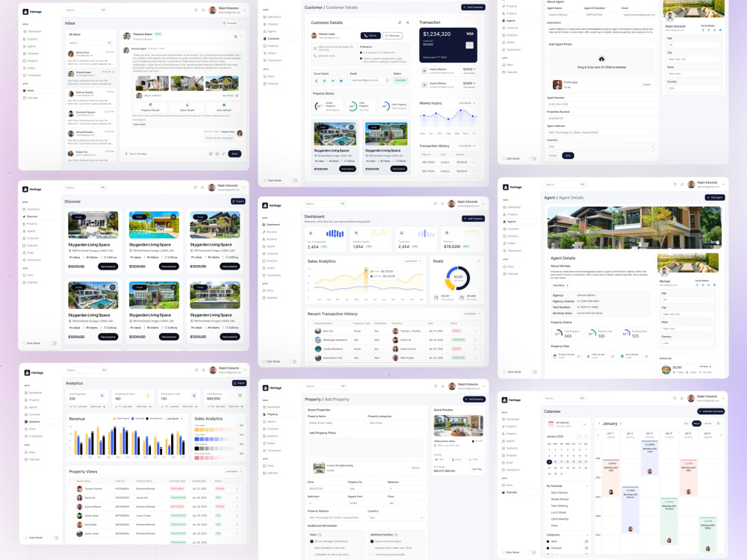The width and height of the screenshot is (747, 560).
Task: Click upload icon in Add Agent Photo dropzone
Action: 601,59
